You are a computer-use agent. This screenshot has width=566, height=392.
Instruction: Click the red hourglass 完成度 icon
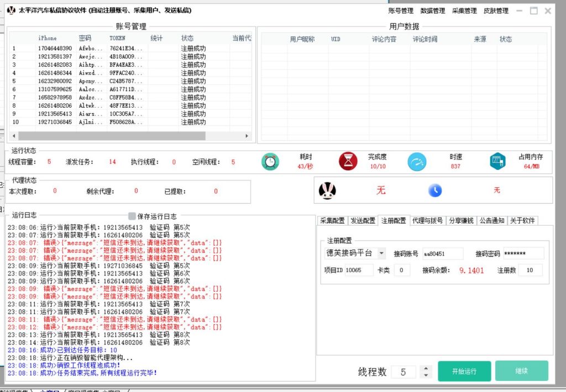click(x=348, y=161)
